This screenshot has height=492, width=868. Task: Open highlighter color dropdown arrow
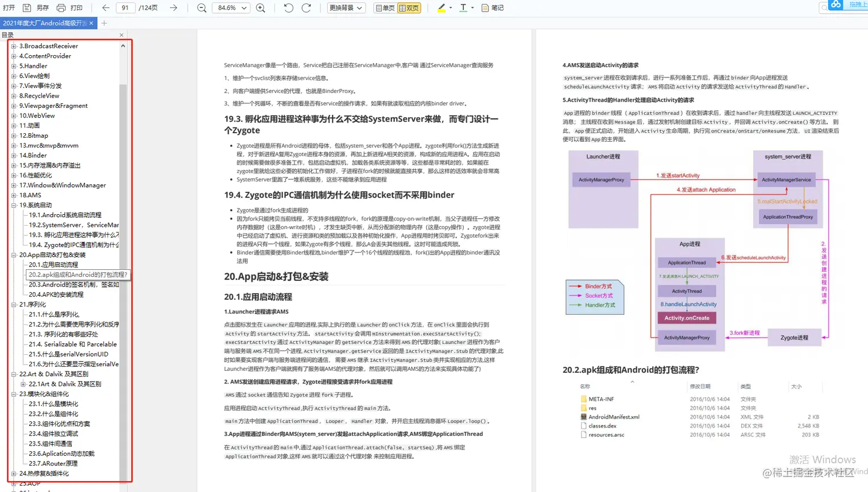click(x=451, y=8)
